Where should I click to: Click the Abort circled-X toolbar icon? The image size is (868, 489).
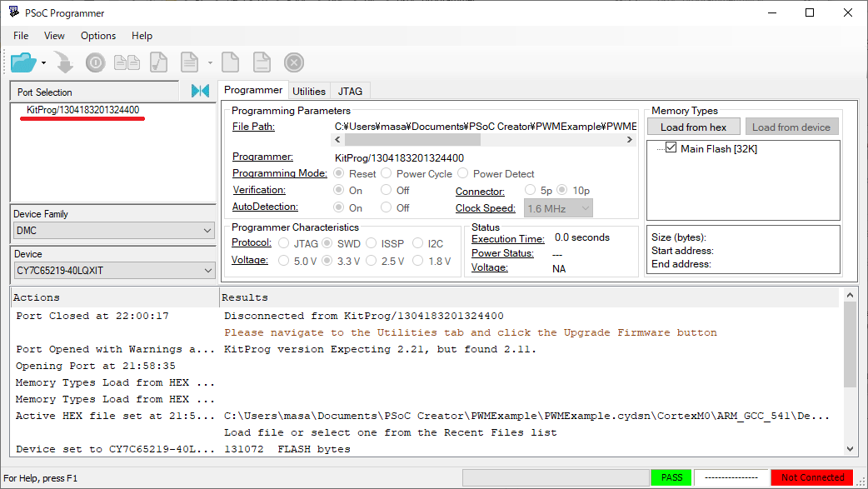293,62
